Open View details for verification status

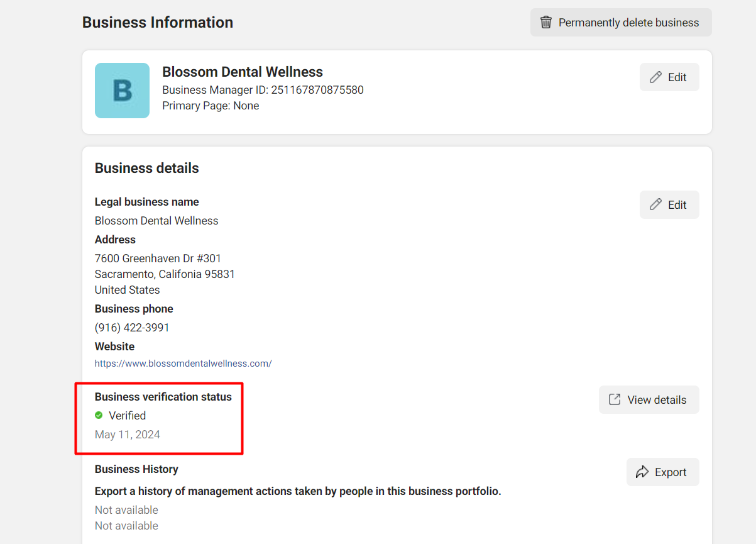tap(649, 400)
